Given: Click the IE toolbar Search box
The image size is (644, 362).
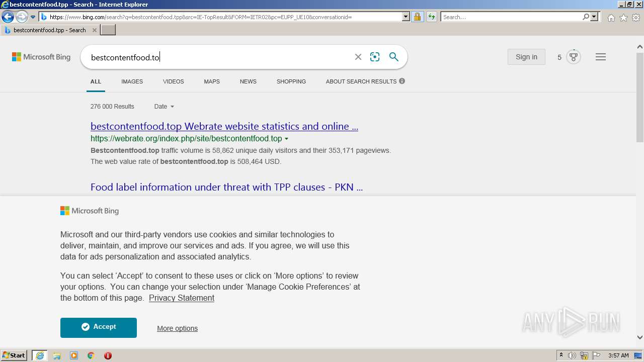Looking at the screenshot, I should 511,17.
